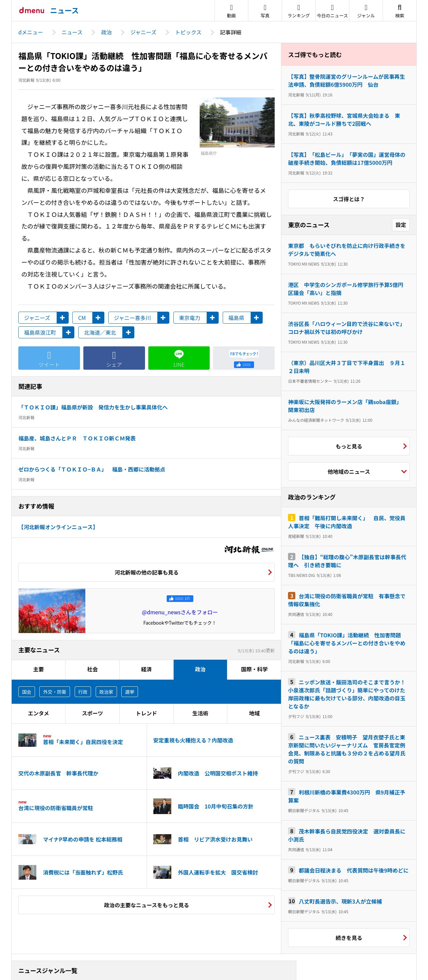Select the 生活術 news tab

[x=200, y=713]
